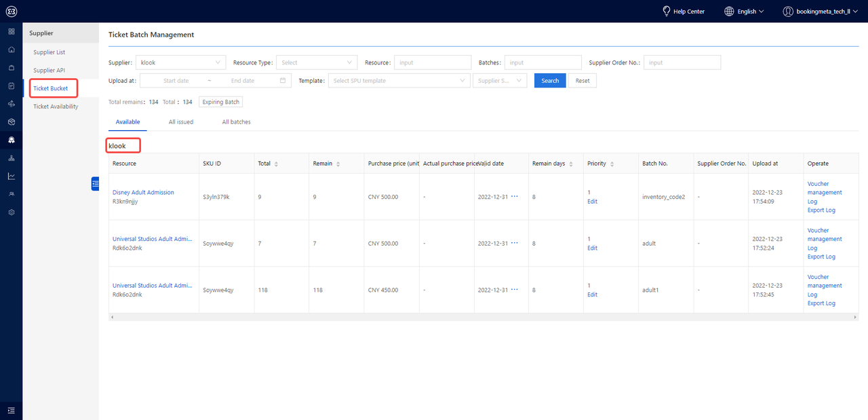The image size is (868, 420).
Task: Switch to the All issued tab
Action: (x=181, y=122)
